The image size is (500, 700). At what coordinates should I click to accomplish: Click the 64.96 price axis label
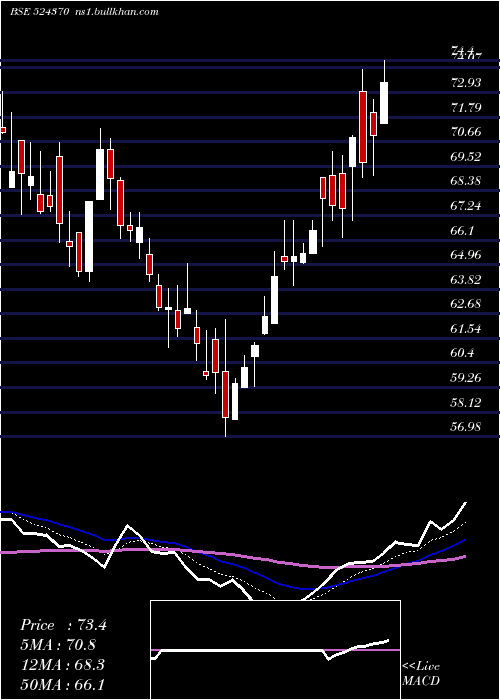467,255
